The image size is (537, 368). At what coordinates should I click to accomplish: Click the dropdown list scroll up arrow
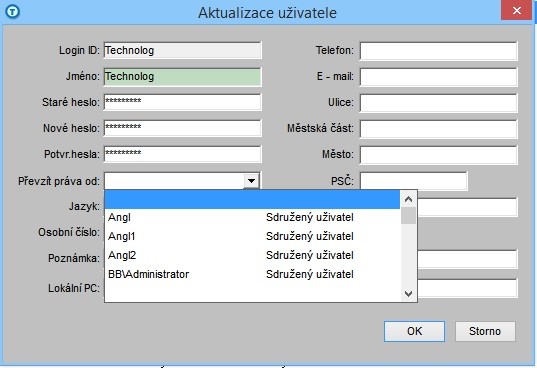(408, 199)
